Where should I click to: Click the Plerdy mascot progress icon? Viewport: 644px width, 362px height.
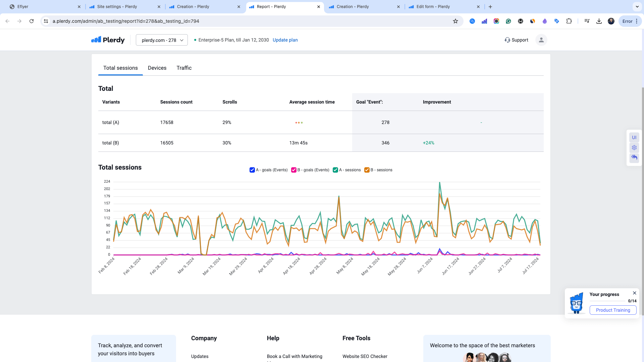576,302
